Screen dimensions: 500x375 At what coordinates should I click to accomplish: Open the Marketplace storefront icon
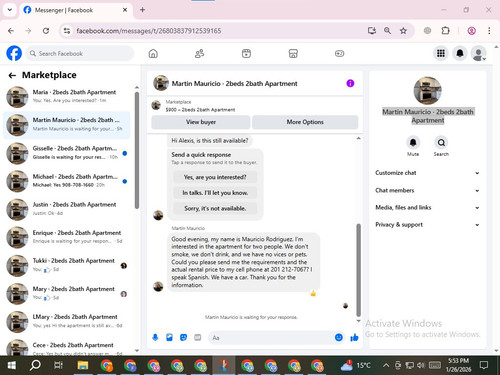coord(293,53)
